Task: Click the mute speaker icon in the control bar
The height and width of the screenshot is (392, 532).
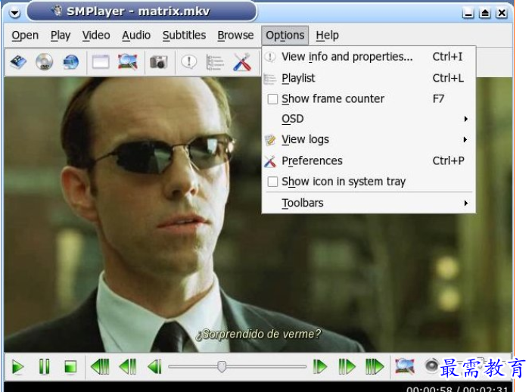Action: pos(431,366)
